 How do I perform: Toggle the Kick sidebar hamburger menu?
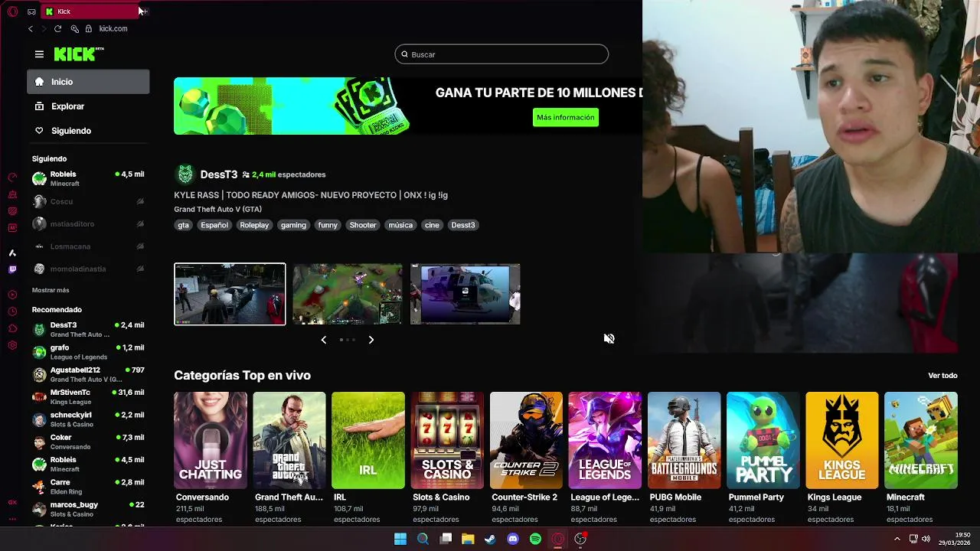tap(39, 54)
